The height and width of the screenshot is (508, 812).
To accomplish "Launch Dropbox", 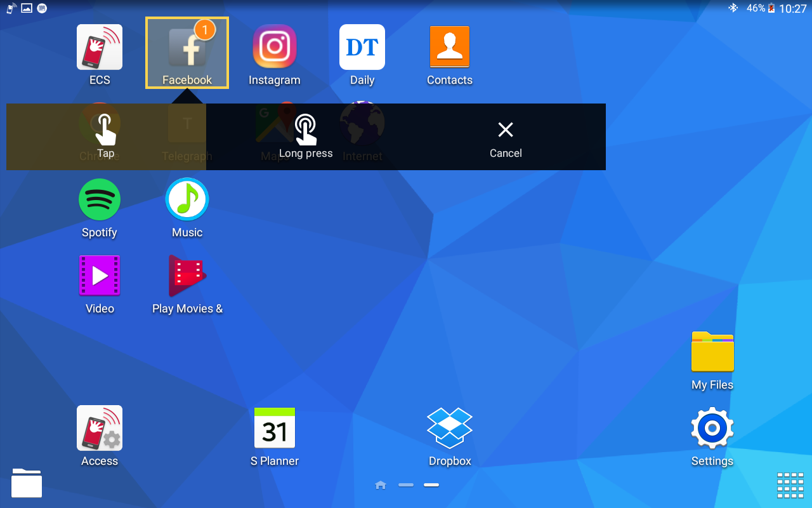I will click(x=450, y=436).
